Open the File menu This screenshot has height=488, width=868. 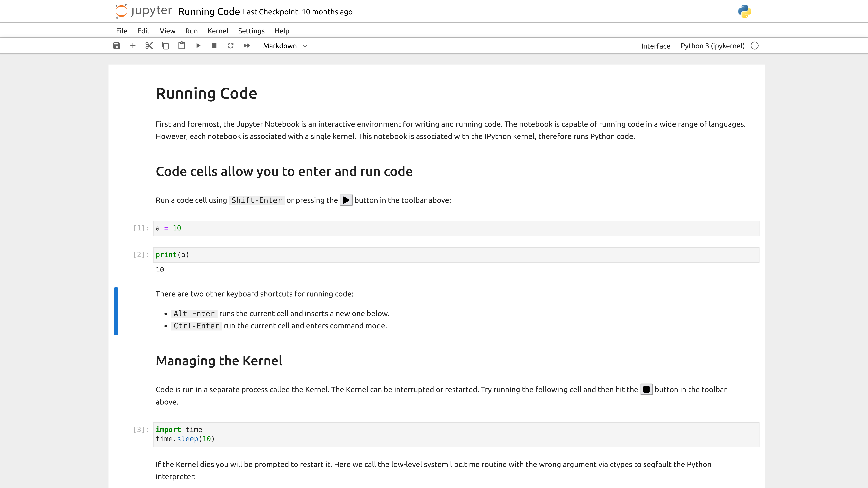coord(122,30)
